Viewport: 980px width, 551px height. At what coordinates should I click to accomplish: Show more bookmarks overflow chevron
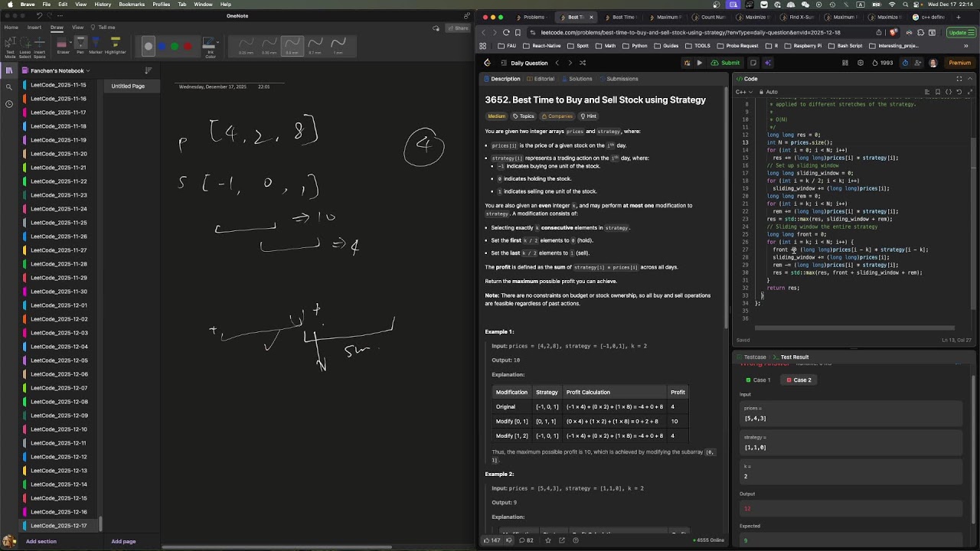tap(965, 45)
